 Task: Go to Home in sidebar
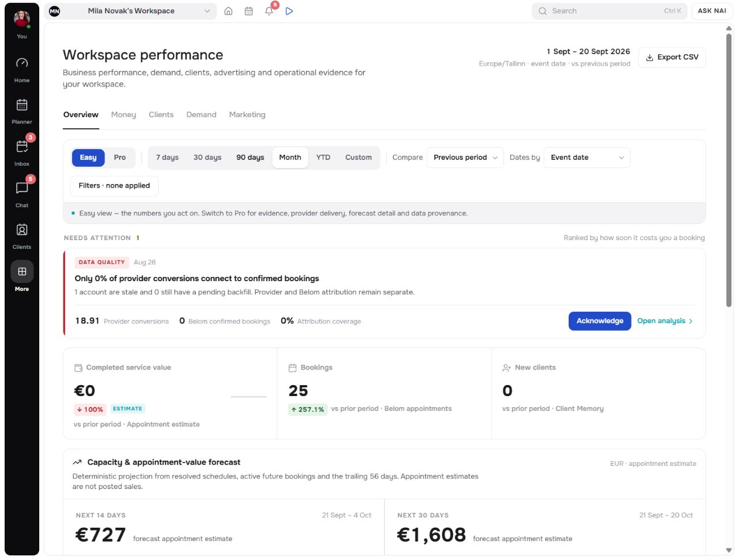(22, 69)
